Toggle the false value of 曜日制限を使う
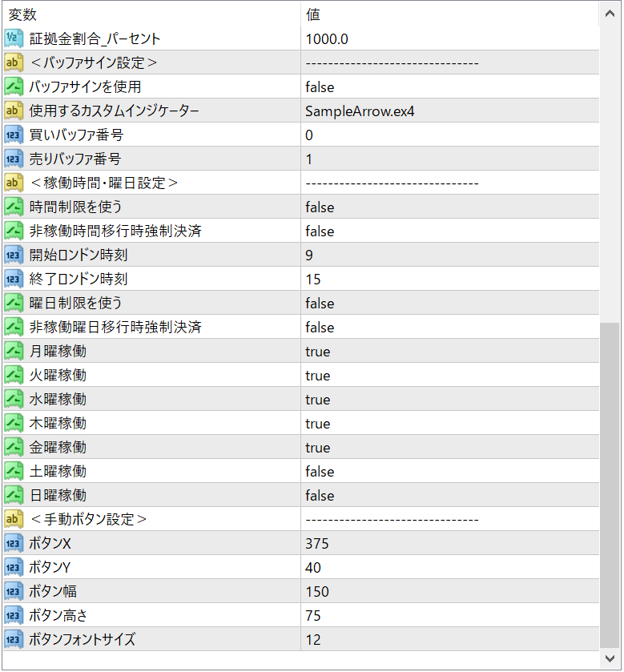The height and width of the screenshot is (672, 624). (x=320, y=304)
